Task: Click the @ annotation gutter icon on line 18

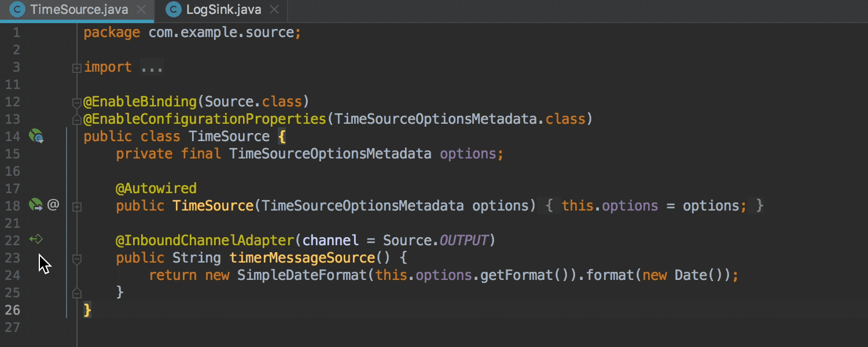Action: (53, 205)
